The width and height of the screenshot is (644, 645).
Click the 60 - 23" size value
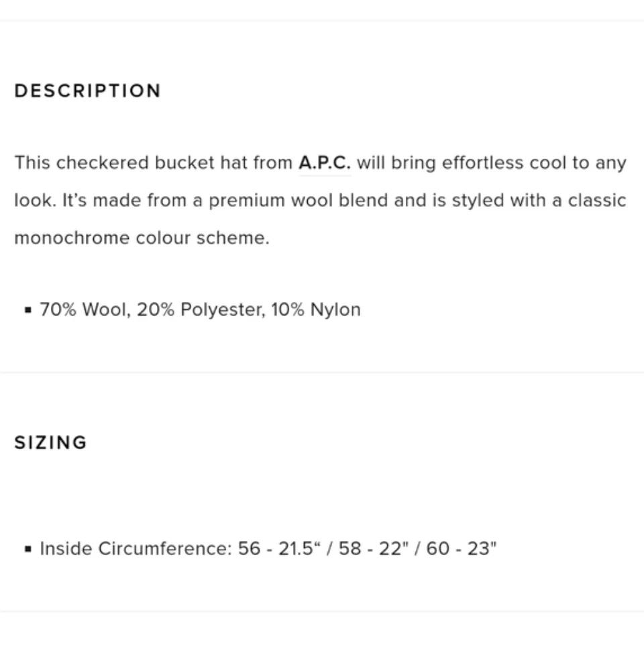(x=461, y=548)
